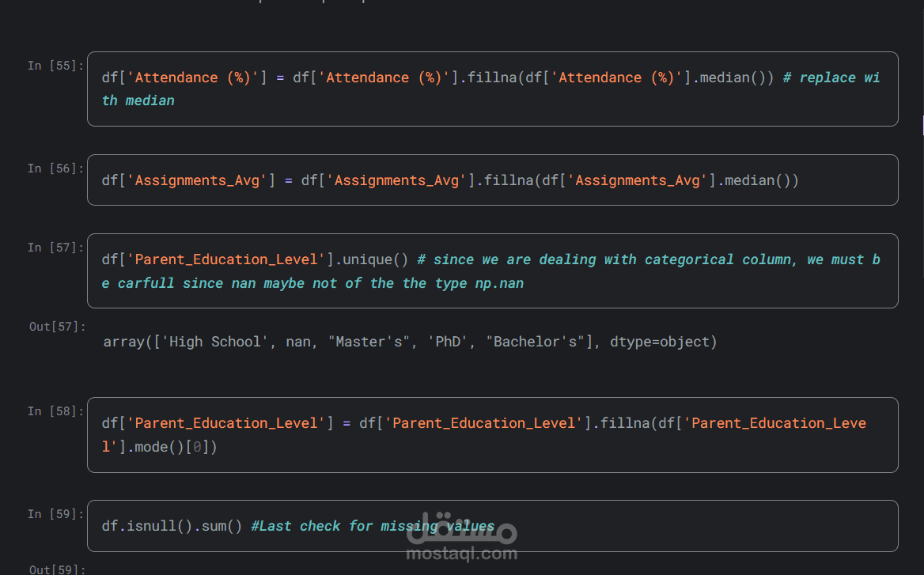Click the In [58] prompt label
Image resolution: width=924 pixels, height=575 pixels.
(x=55, y=411)
